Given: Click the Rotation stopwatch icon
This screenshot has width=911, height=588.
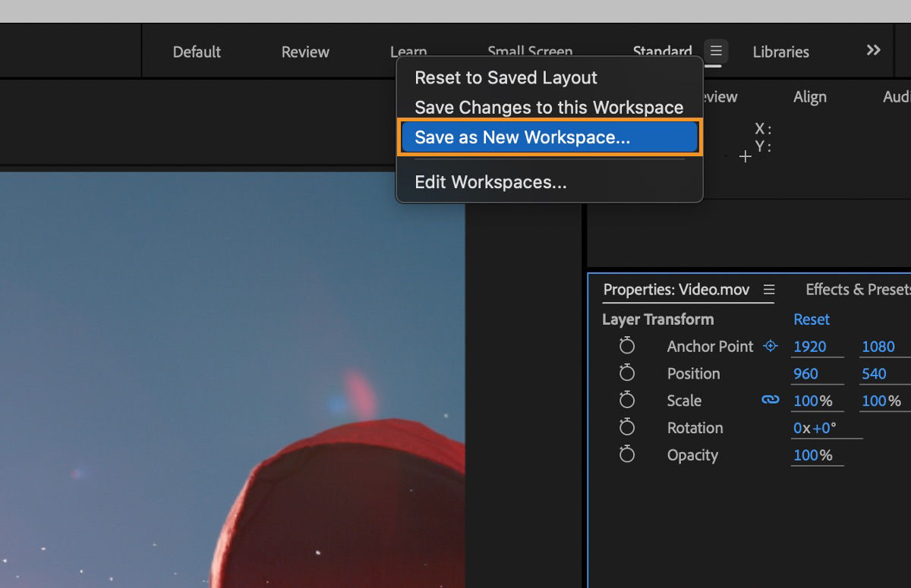Looking at the screenshot, I should point(627,427).
